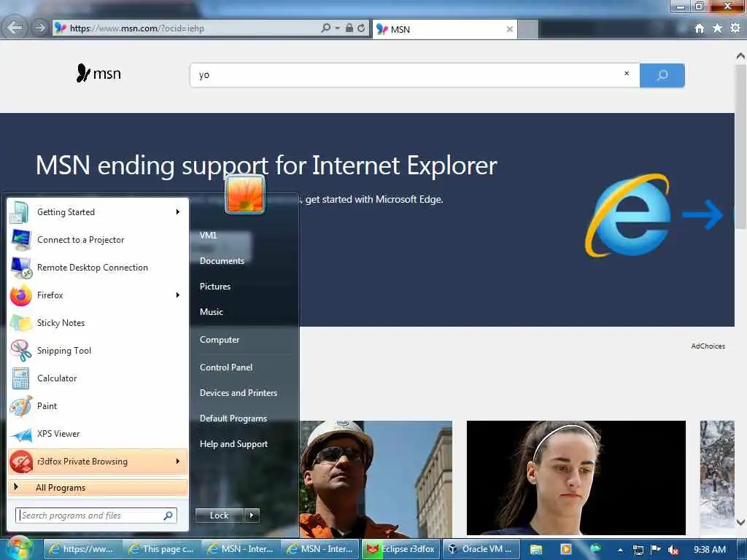Screen dimensions: 747x560
Task: Open Getting Started from Start menu
Action: point(98,212)
